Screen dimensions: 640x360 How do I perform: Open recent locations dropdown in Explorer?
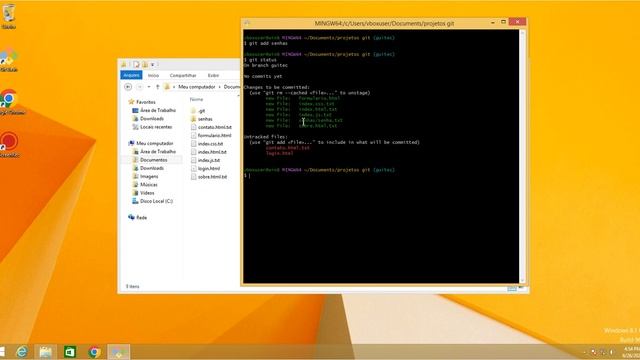pos(149,87)
